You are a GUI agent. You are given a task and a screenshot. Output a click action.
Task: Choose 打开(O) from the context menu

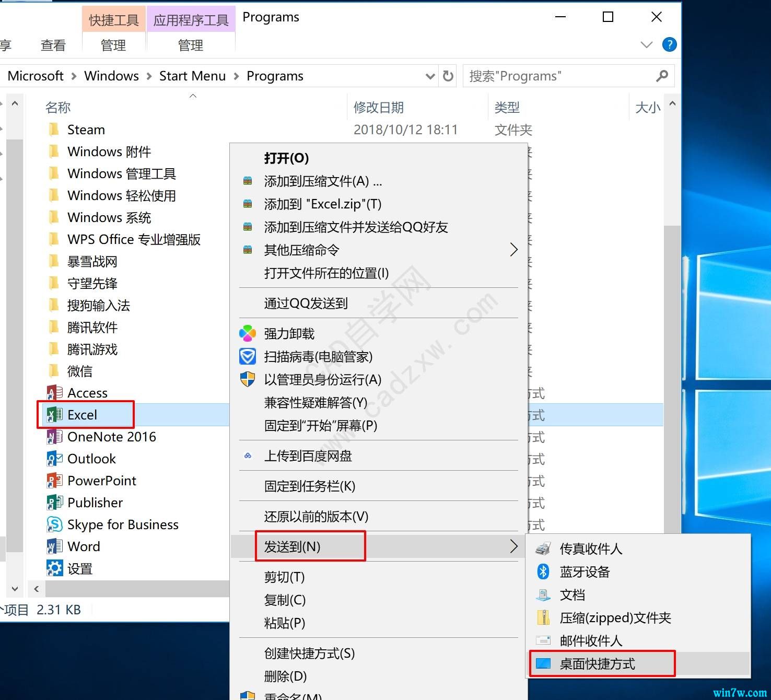[379, 158]
